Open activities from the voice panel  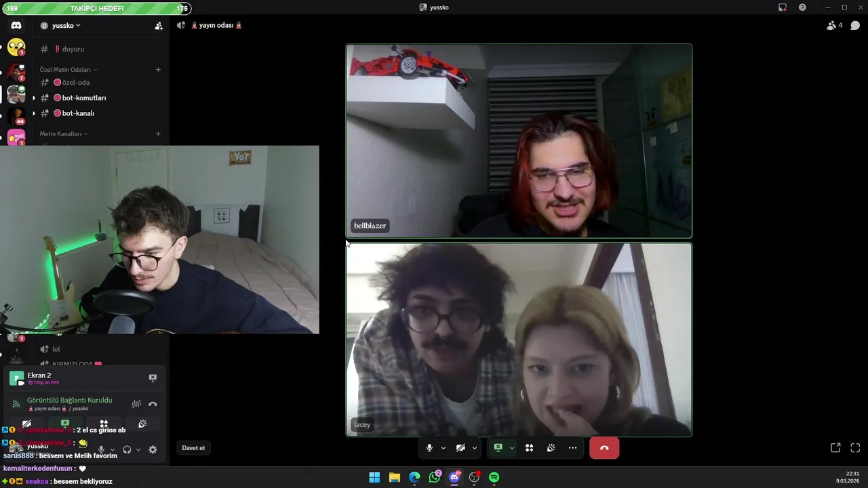[104, 424]
